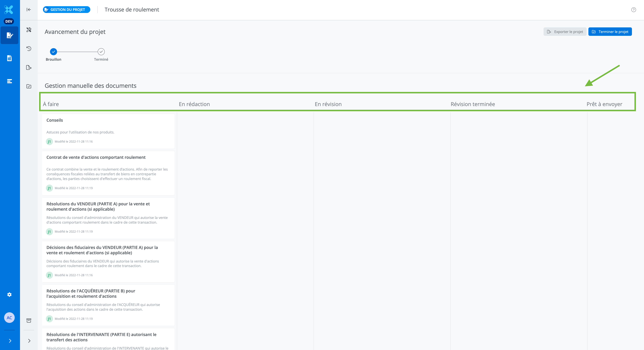644x350 pixels.
Task: Open the AC user avatar
Action: click(x=10, y=318)
